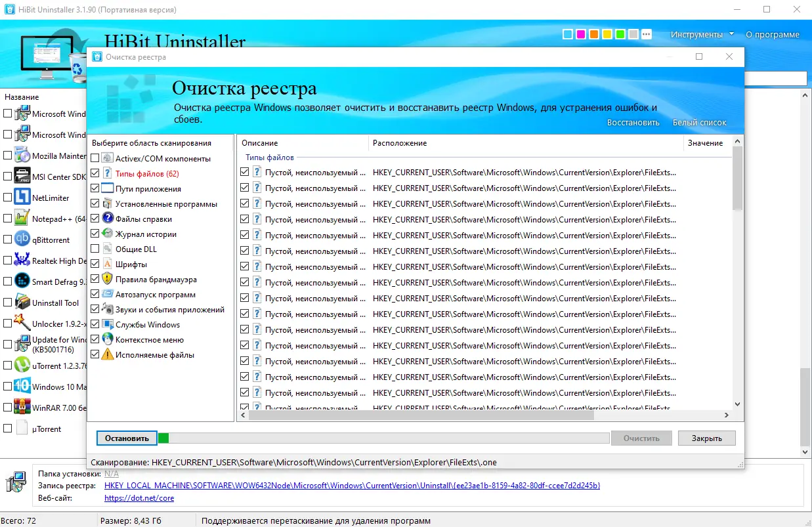The height and width of the screenshot is (527, 812).
Task: Click the MSI Center SDK icon
Action: point(22,177)
